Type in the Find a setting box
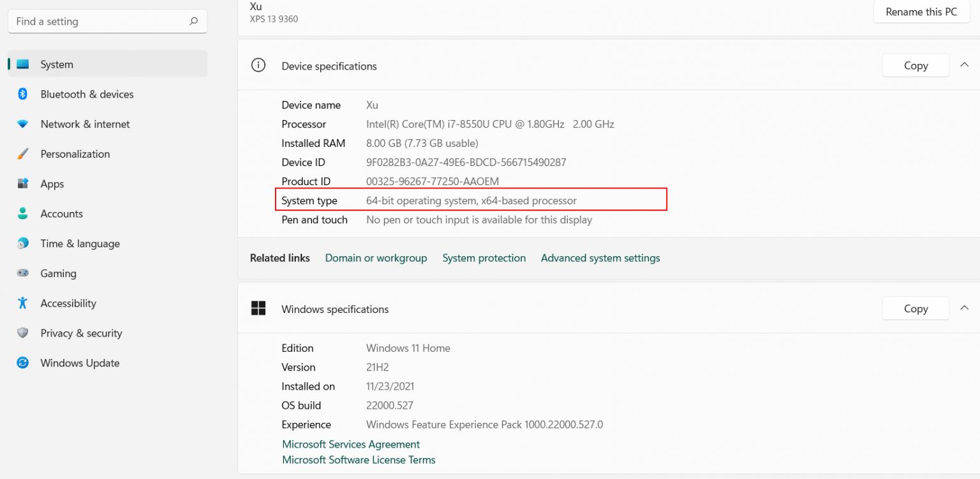 point(96,22)
